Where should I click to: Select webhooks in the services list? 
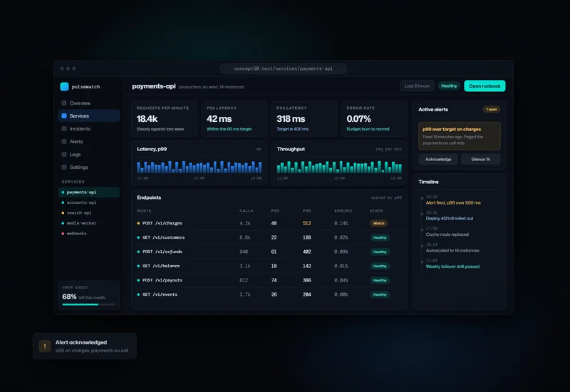pos(88,234)
